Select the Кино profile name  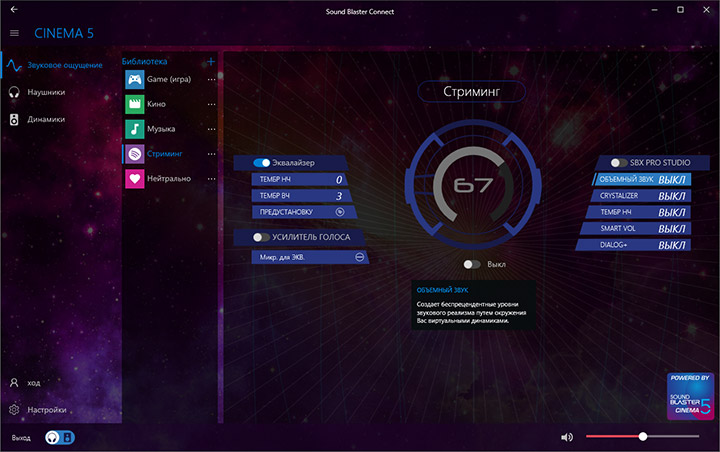click(x=156, y=104)
